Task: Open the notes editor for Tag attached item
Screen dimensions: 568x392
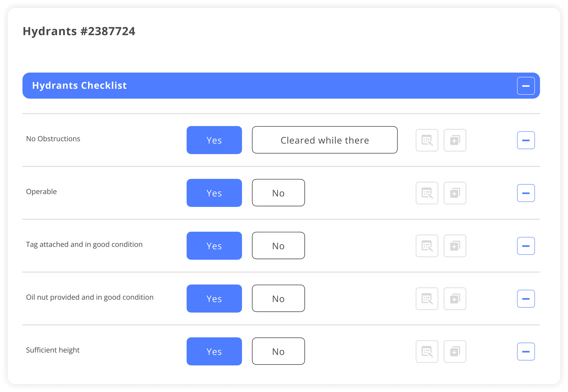Action: pyautogui.click(x=427, y=246)
